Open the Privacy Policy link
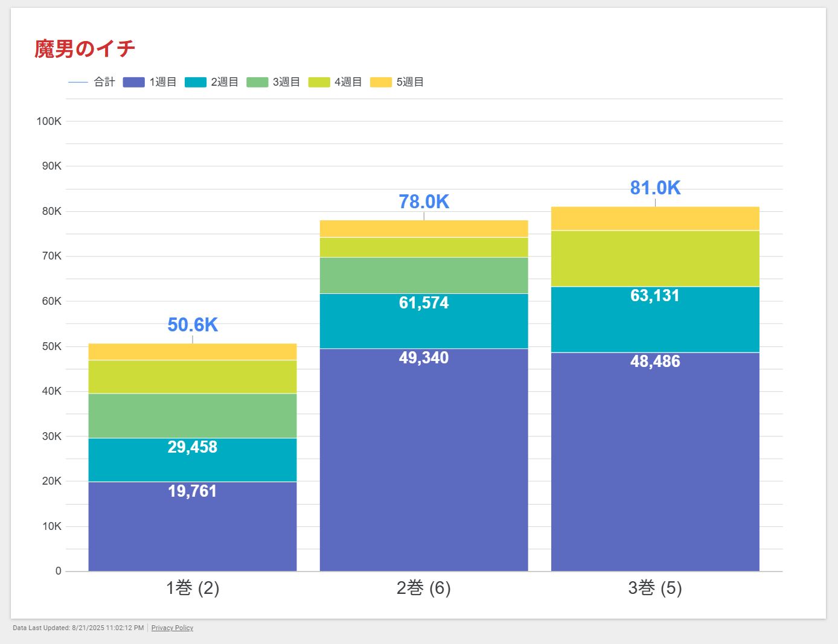The width and height of the screenshot is (838, 644). [x=172, y=628]
